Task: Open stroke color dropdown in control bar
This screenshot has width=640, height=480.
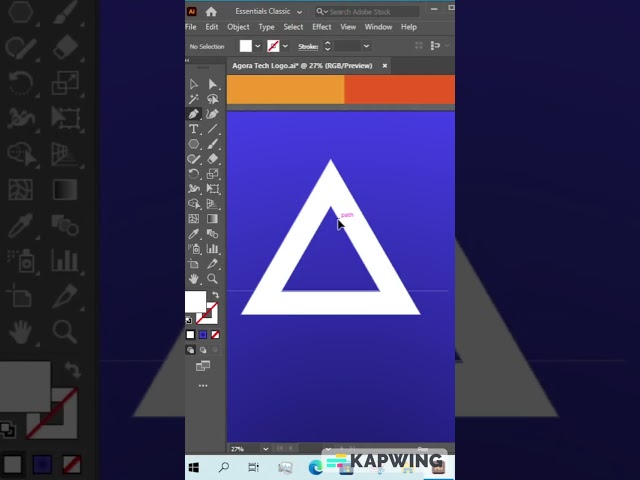Action: [285, 46]
